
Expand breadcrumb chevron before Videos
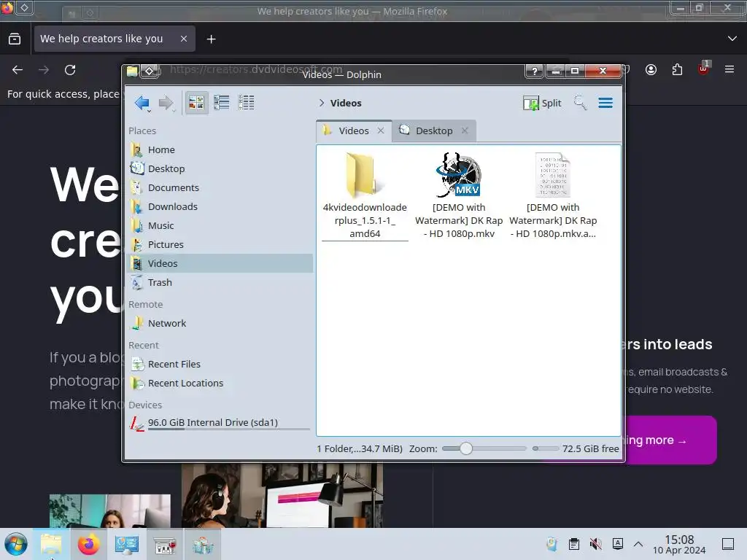click(322, 103)
